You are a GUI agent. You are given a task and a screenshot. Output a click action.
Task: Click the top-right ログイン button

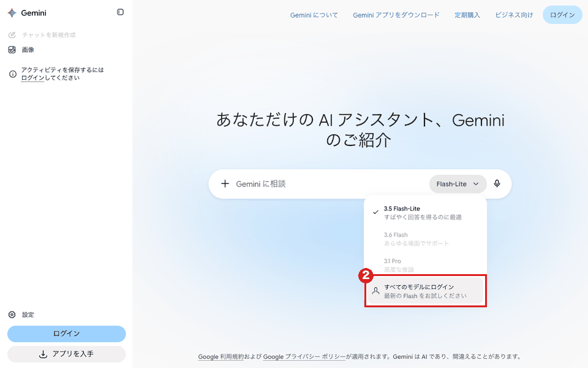coord(562,15)
